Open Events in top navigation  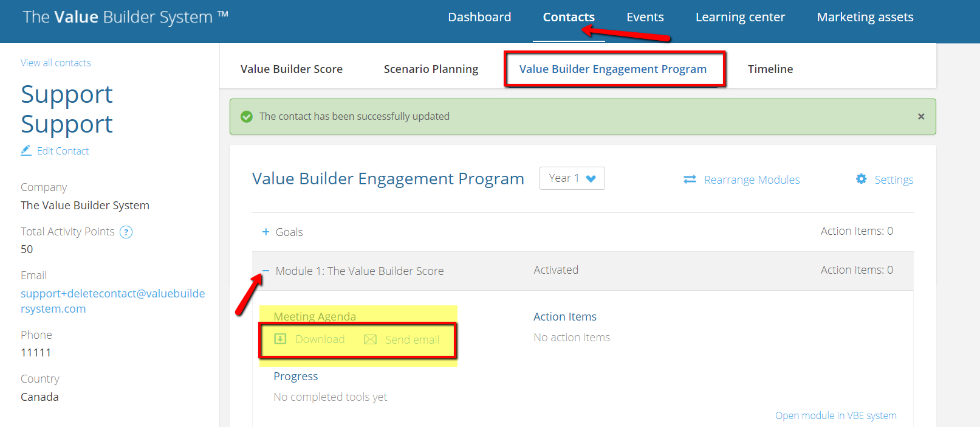click(645, 17)
